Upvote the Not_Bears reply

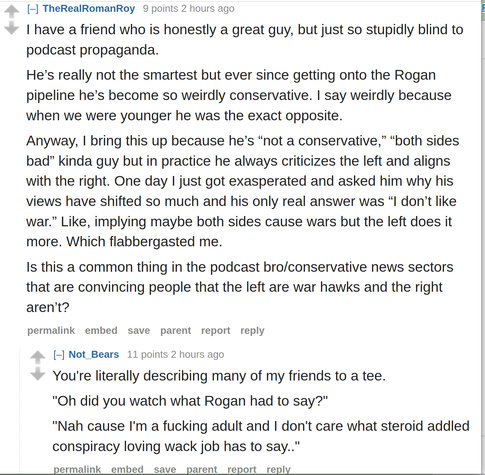click(x=38, y=357)
